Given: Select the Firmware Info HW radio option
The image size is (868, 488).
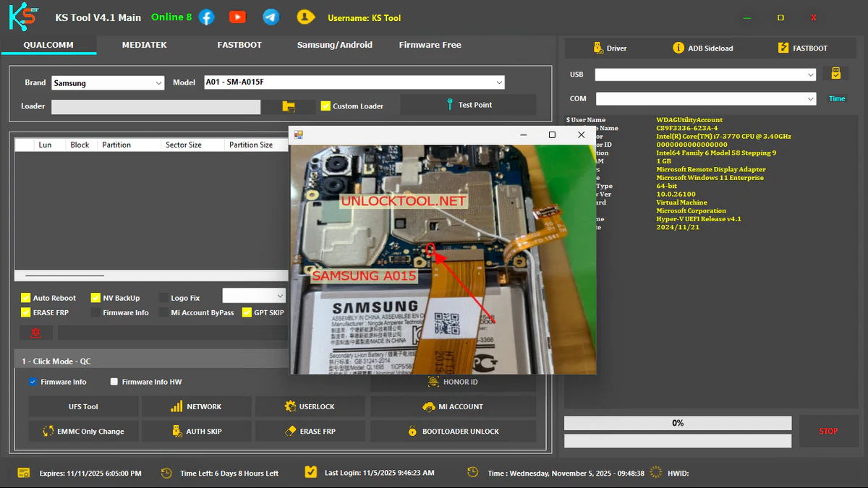Looking at the screenshot, I should tap(114, 382).
